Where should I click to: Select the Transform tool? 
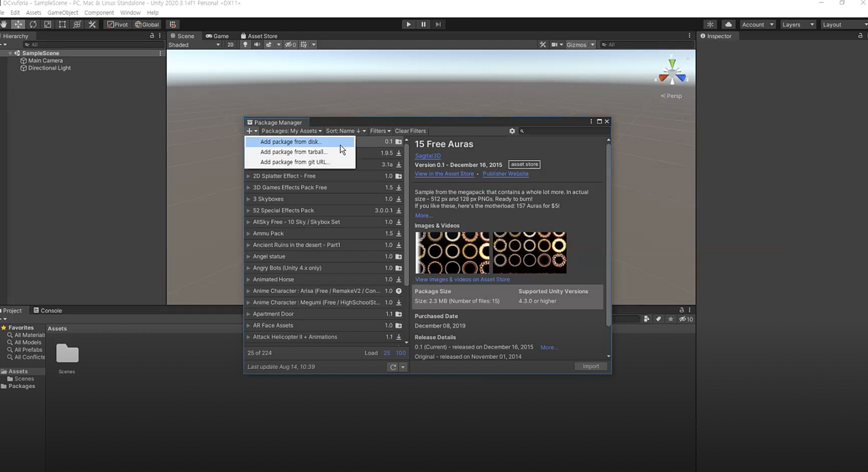(x=77, y=24)
